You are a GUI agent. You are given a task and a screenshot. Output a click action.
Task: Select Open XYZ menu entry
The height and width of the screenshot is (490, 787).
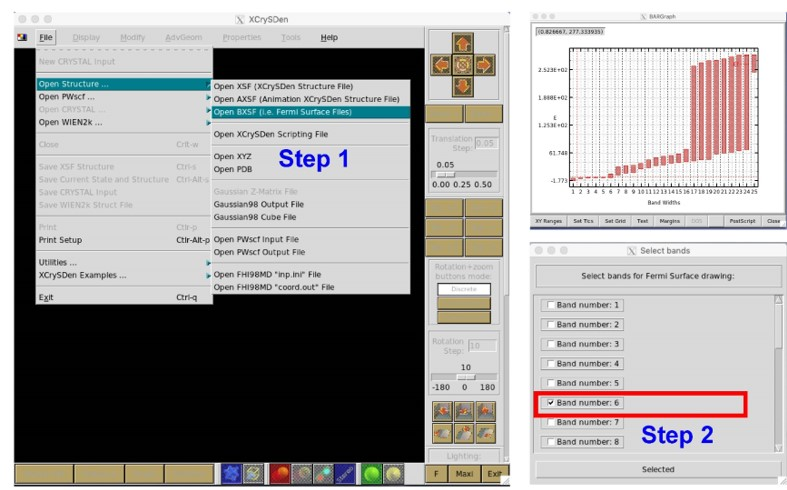pos(311,157)
